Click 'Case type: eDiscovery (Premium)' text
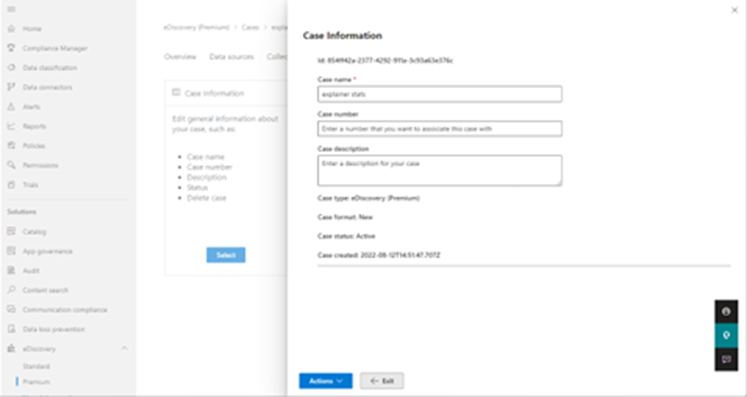 [x=369, y=198]
